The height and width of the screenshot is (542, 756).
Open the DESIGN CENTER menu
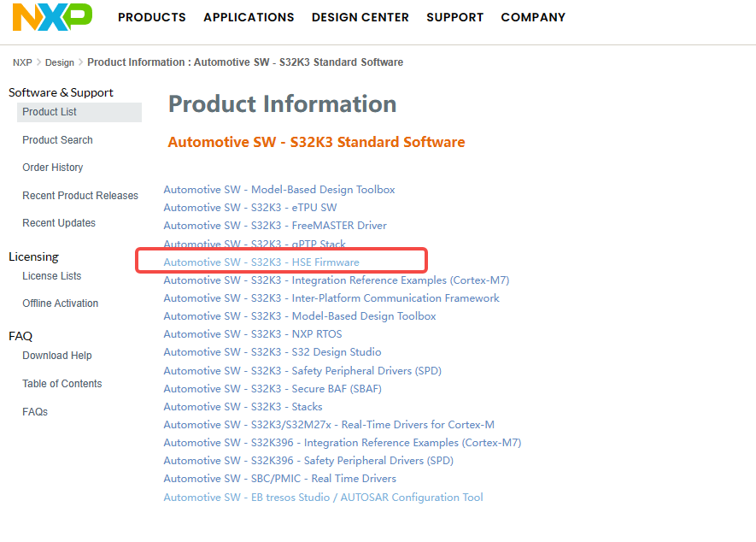click(x=360, y=17)
